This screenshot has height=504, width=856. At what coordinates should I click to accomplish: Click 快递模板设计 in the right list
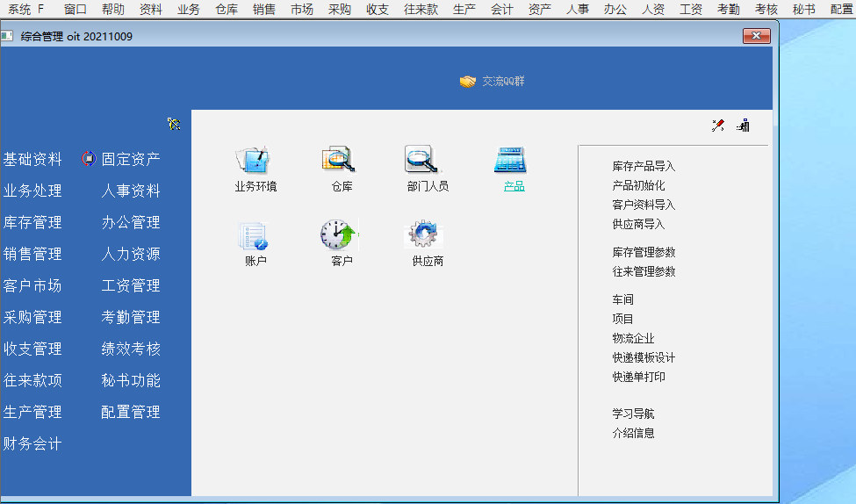644,357
